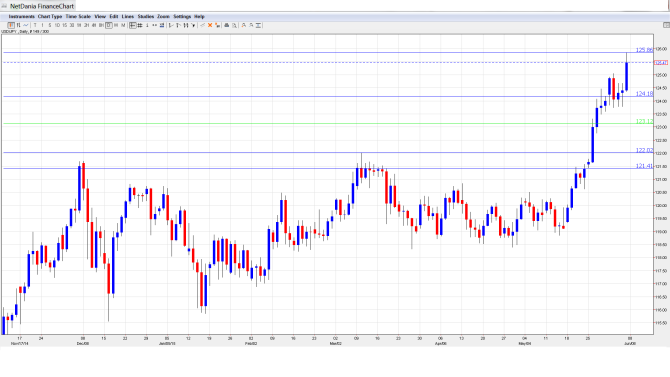Open the Instruments menu

[x=21, y=17]
